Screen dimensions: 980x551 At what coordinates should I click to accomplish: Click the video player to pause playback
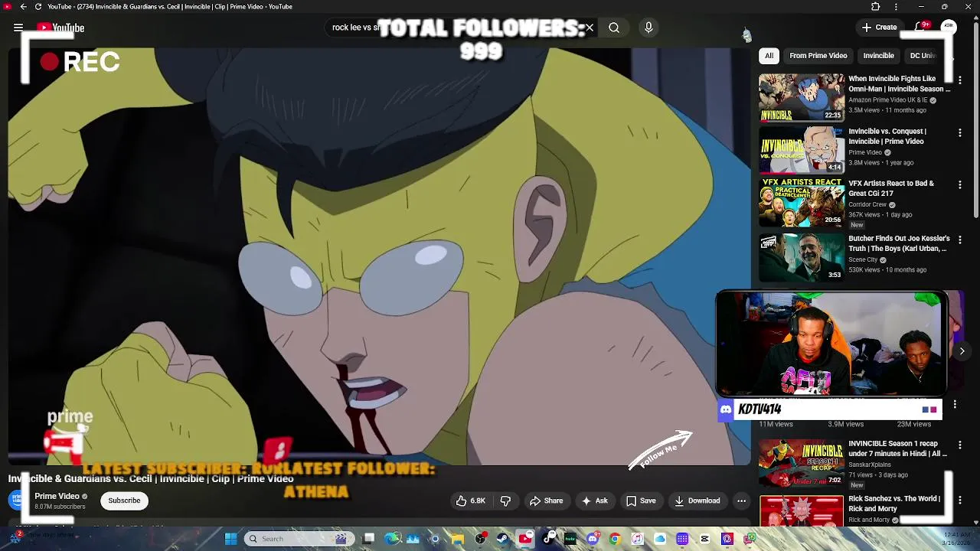379,256
